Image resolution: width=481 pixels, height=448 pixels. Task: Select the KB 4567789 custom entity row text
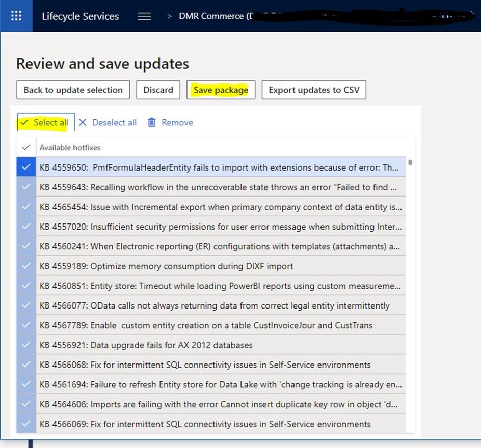pyautogui.click(x=206, y=325)
